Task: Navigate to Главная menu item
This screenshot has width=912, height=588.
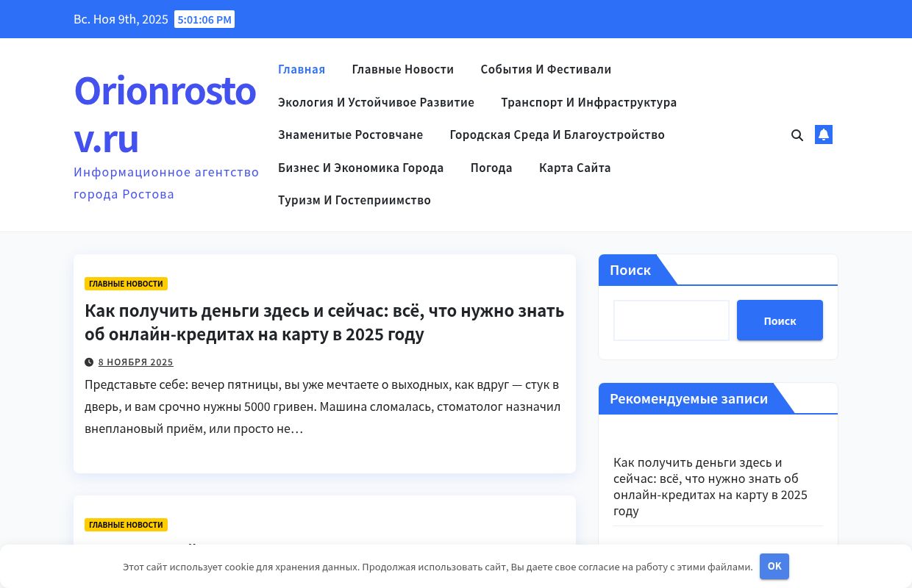Action: pos(302,69)
